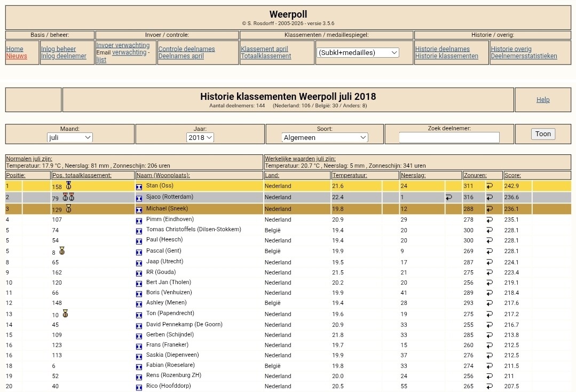Click the arrow icon next to Pimm's sun hours
This screenshot has height=392, width=576.
coord(490,219)
